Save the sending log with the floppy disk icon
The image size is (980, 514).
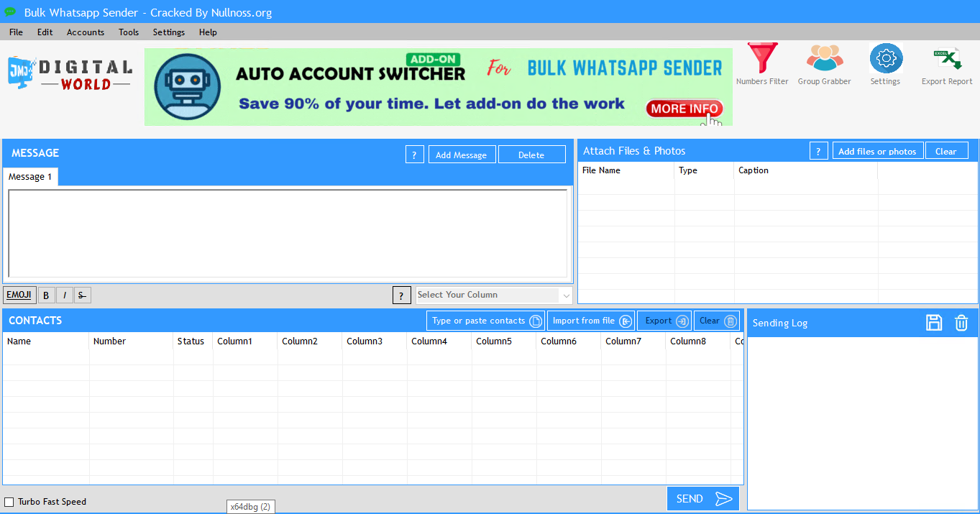[x=934, y=323]
